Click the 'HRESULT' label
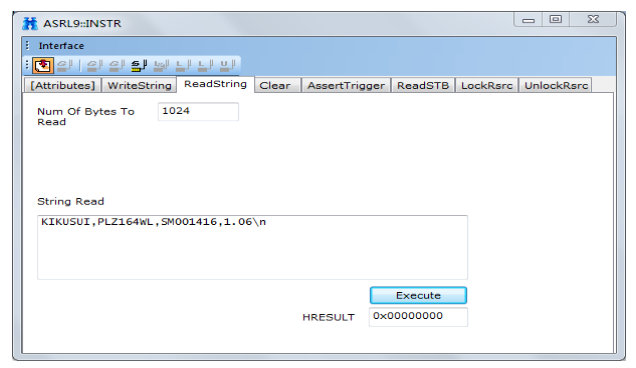The image size is (636, 368). click(328, 317)
